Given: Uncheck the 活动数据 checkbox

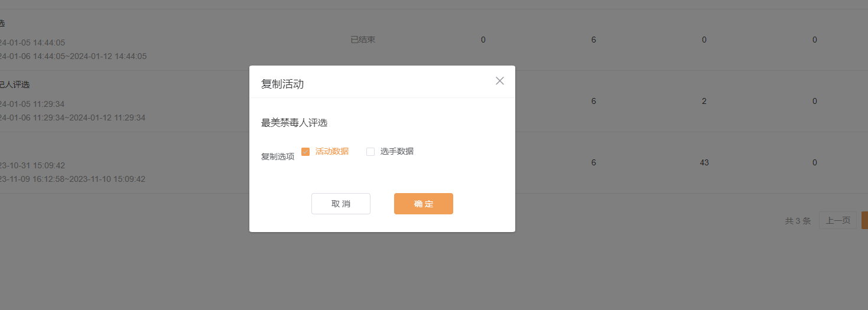Looking at the screenshot, I should (x=305, y=152).
